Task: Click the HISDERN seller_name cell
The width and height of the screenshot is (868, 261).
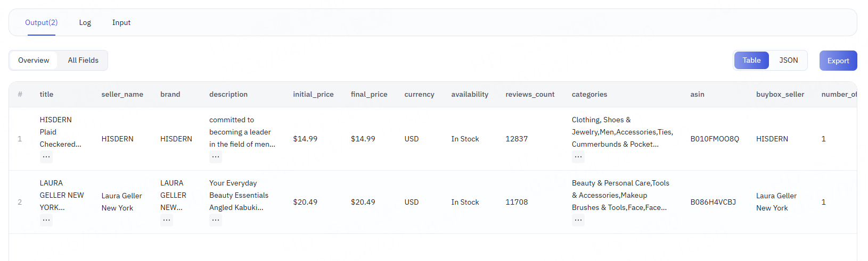Action: (118, 139)
